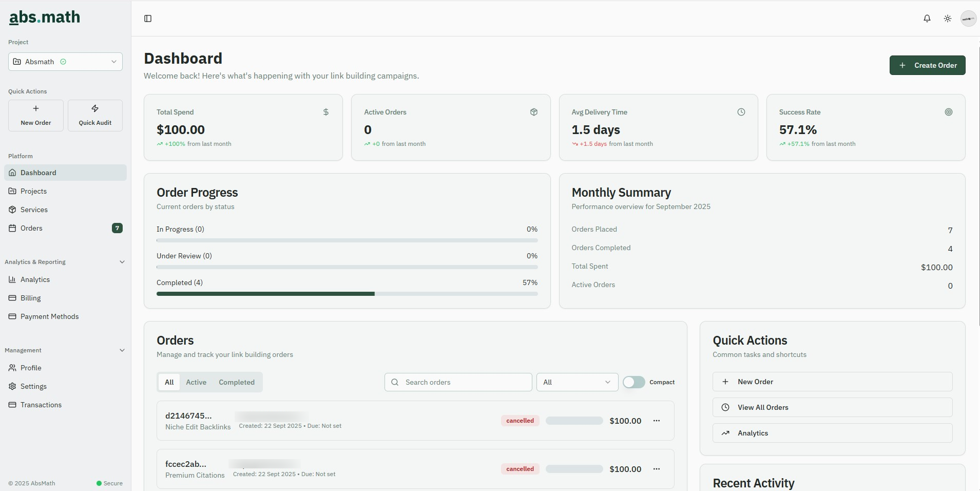
Task: Open Billing from the sidebar
Action: point(30,298)
